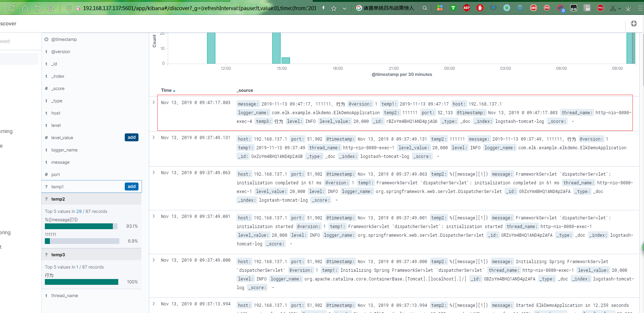Open the Tampermonkey extension icon

[573, 8]
